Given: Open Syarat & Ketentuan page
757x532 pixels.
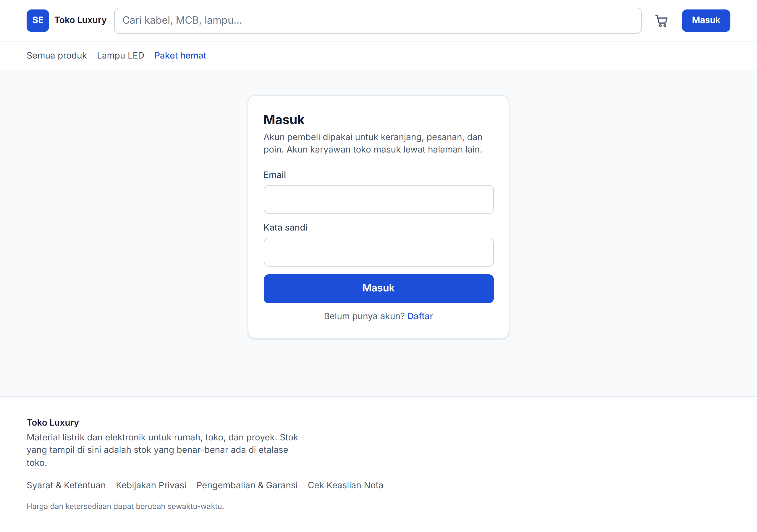Looking at the screenshot, I should [x=66, y=485].
